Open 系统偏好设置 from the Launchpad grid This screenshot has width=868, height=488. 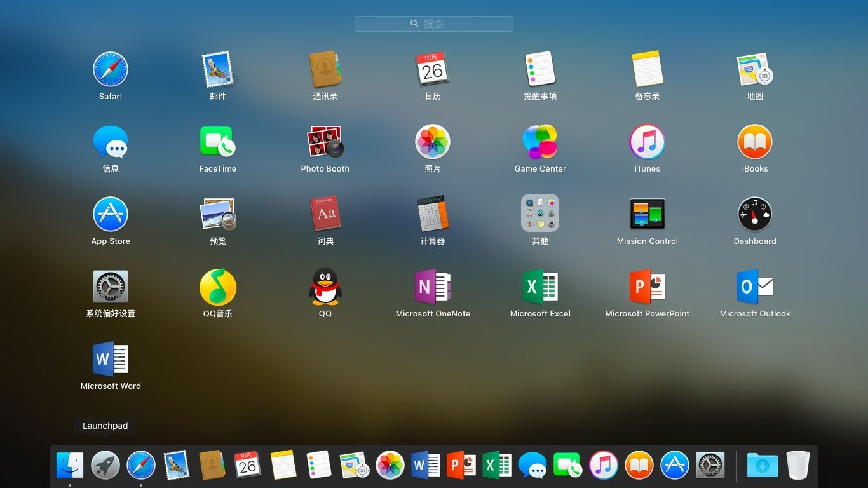[111, 287]
